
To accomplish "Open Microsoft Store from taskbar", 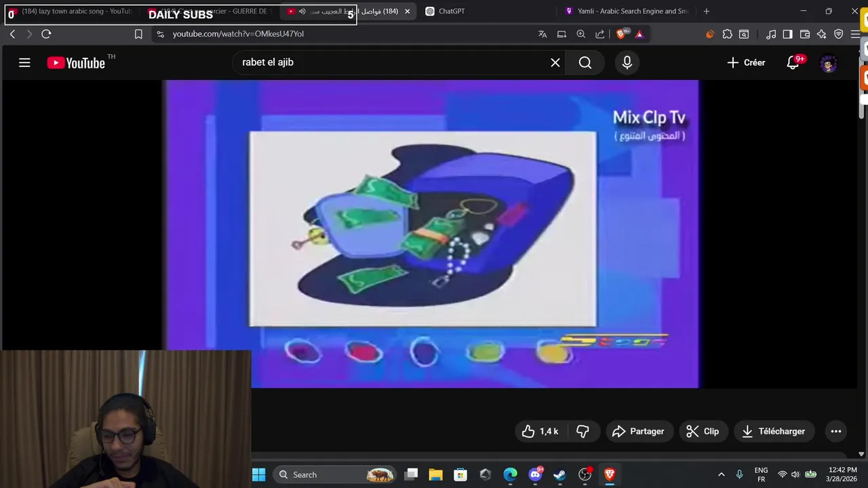I will (460, 474).
